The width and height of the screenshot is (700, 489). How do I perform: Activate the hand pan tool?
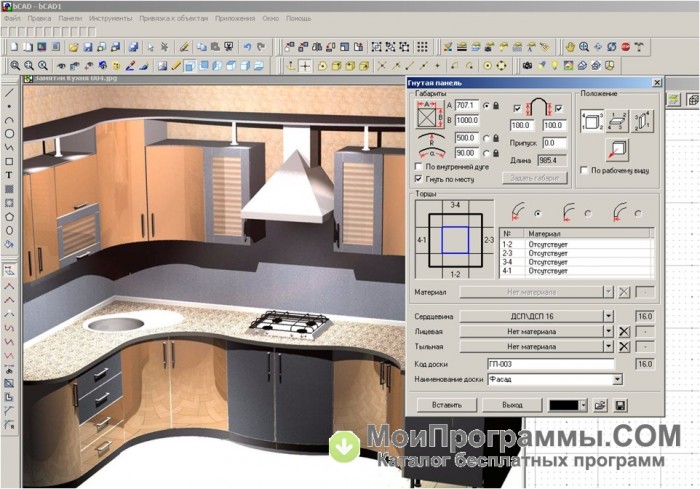570,47
